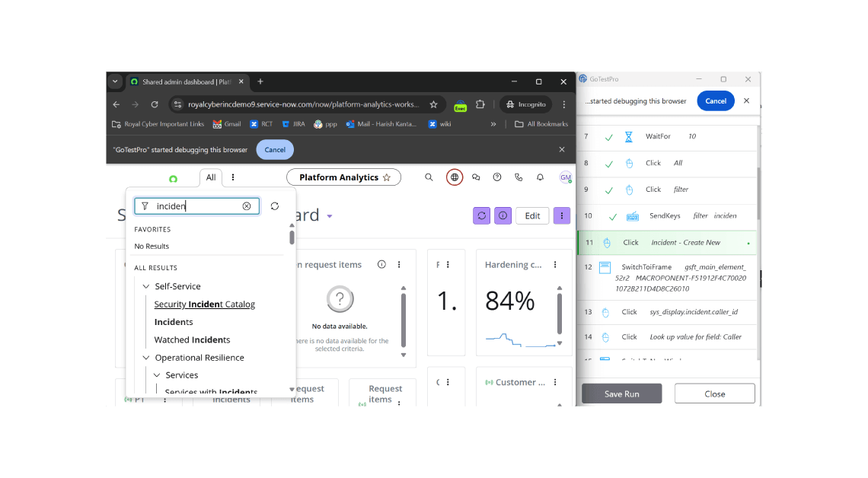Click Save Run in GoTestPro

(x=621, y=394)
